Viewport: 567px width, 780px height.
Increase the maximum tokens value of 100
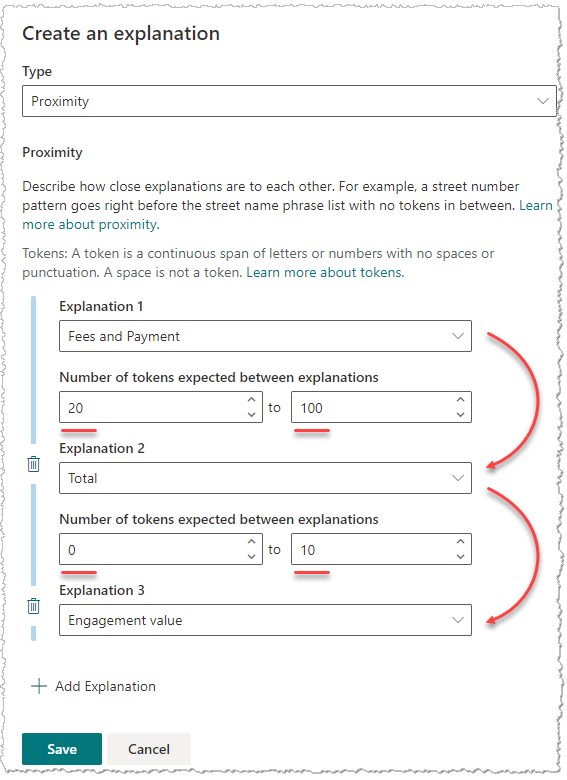(x=461, y=399)
